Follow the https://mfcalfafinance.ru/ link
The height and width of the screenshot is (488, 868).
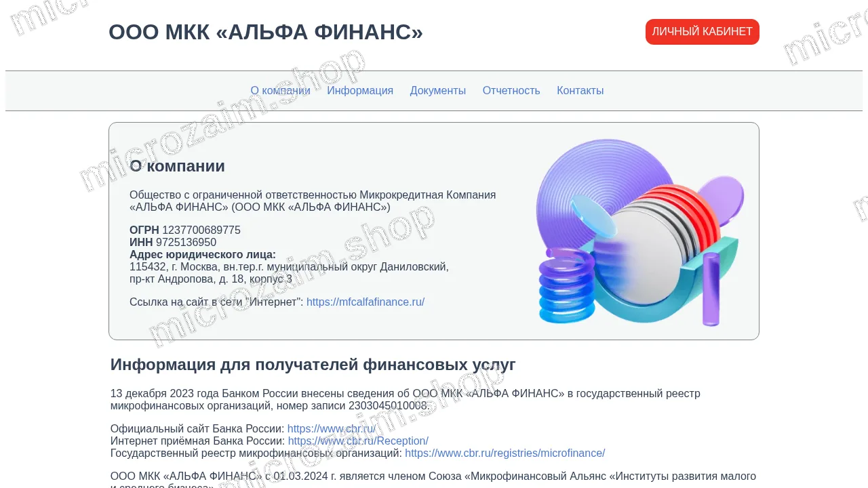click(x=366, y=302)
